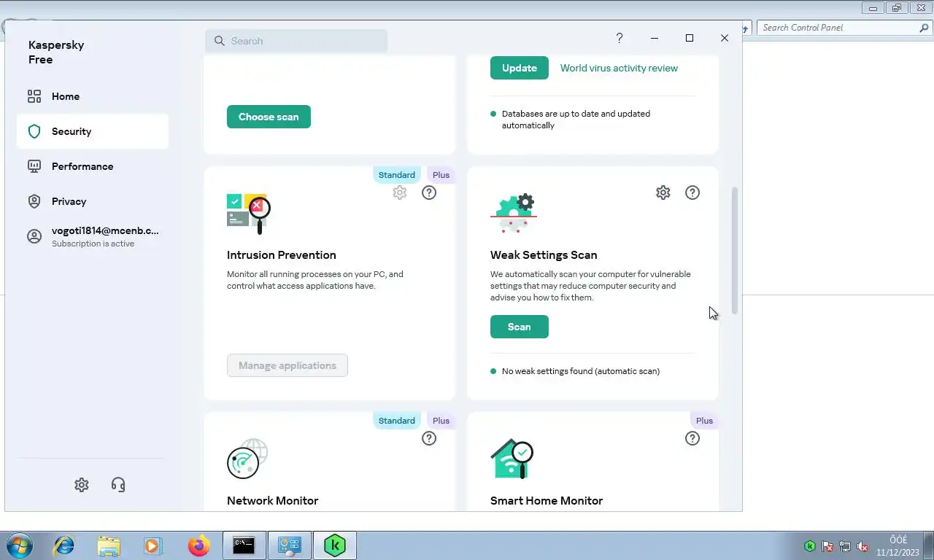Click the Smart Home Monitor house icon
Viewport: 934px width, 560px height.
(x=512, y=459)
